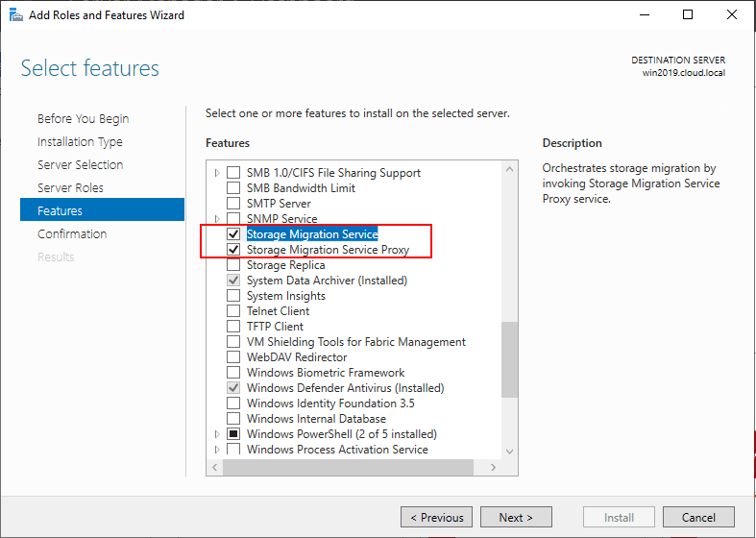Viewport: 756px width, 538px height.
Task: Select the TFTP Client label
Action: (275, 327)
